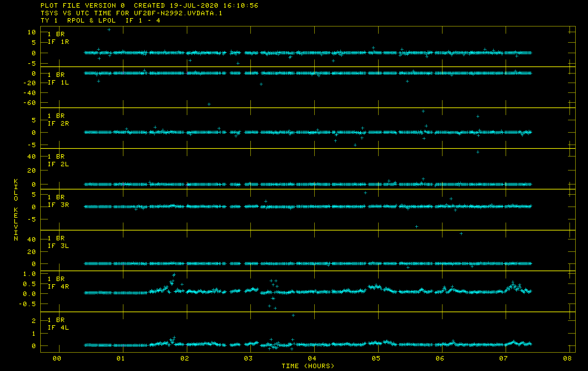
Task: Select the IF 3R panel label
Action: 58,205
